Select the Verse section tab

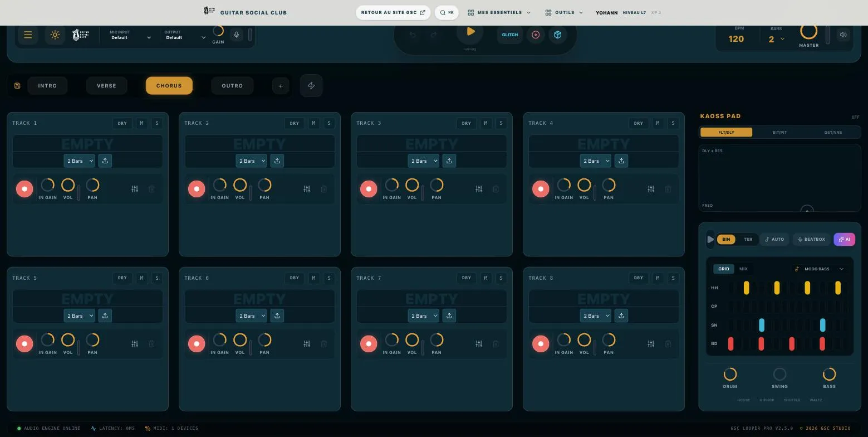tap(106, 86)
